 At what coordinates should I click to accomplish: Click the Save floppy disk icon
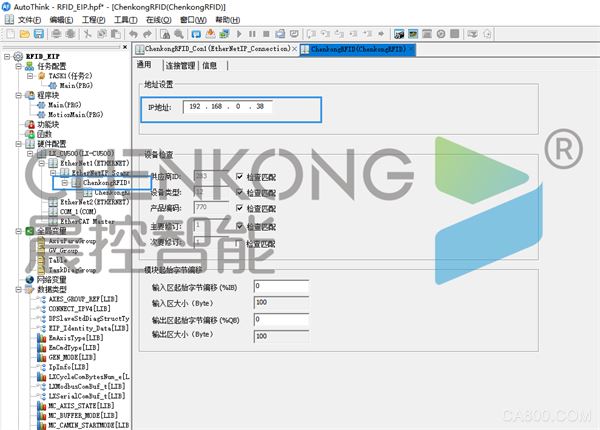39,34
